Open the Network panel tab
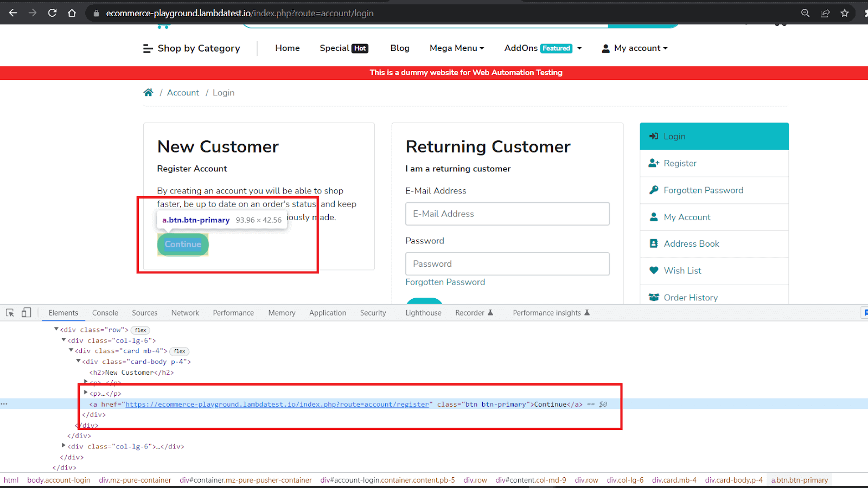Viewport: 868px width, 488px height. [185, 313]
